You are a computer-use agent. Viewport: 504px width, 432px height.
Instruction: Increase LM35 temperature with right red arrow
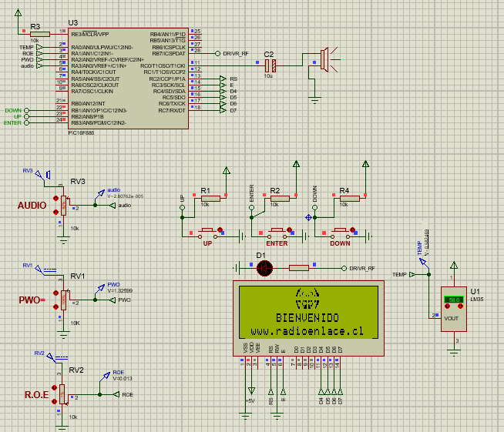(x=460, y=306)
